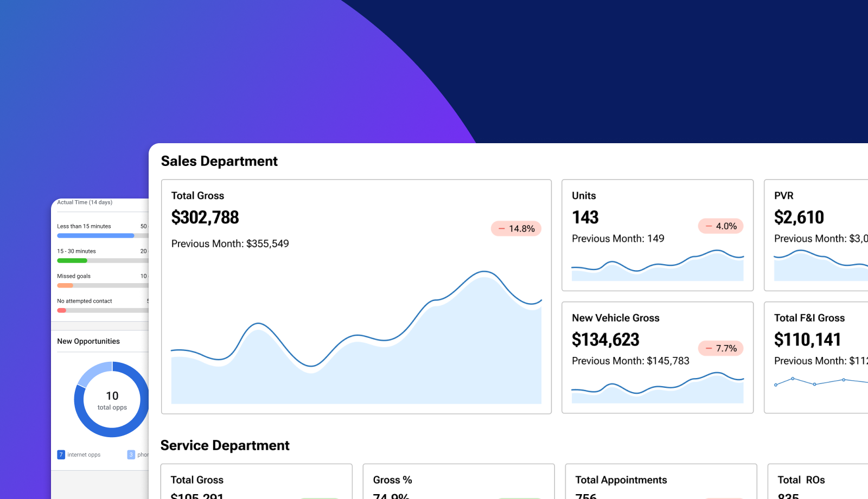Click the Sales Department heading

point(219,161)
